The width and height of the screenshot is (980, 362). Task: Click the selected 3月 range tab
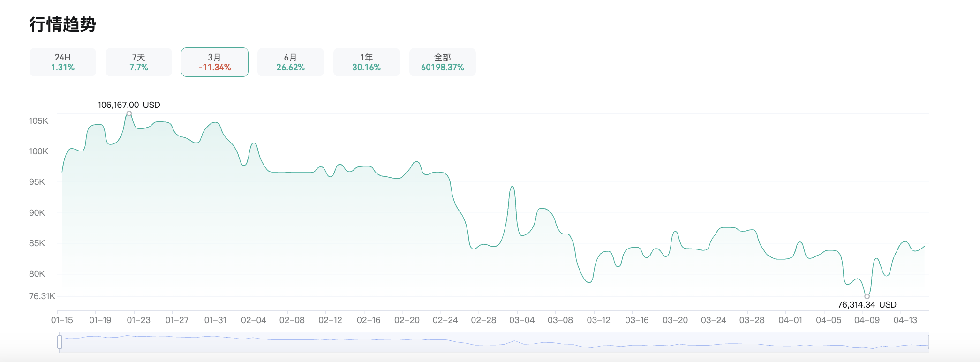[215, 62]
